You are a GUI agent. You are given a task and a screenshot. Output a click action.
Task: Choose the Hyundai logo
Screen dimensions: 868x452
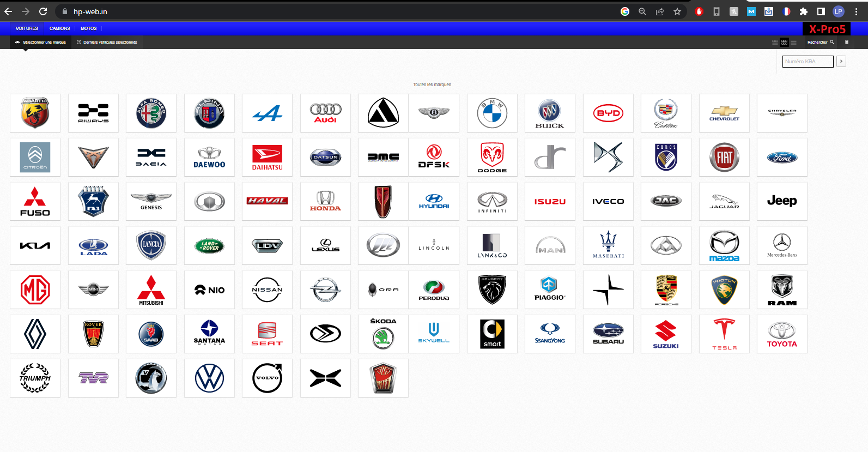pos(434,201)
